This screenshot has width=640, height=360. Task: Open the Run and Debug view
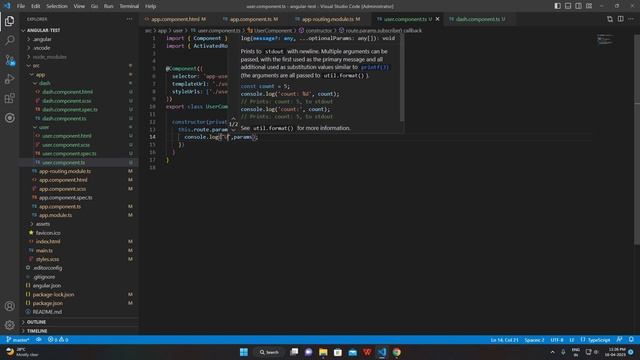tap(9, 79)
